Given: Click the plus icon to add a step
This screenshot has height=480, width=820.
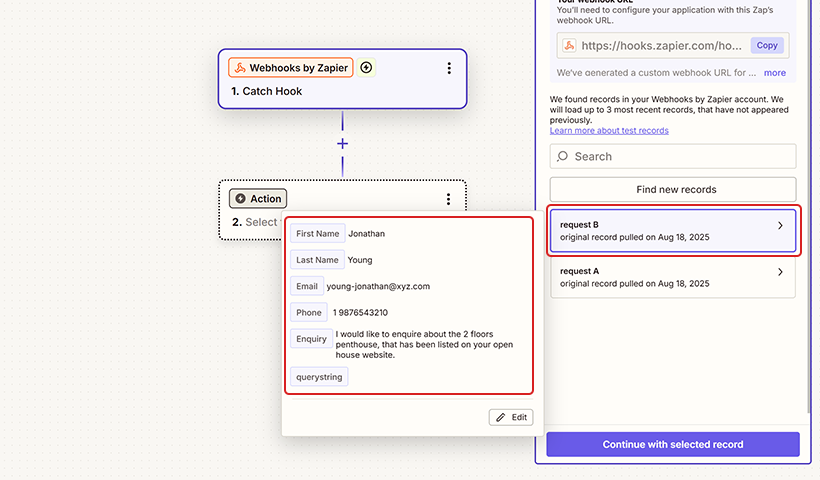Looking at the screenshot, I should pyautogui.click(x=342, y=144).
